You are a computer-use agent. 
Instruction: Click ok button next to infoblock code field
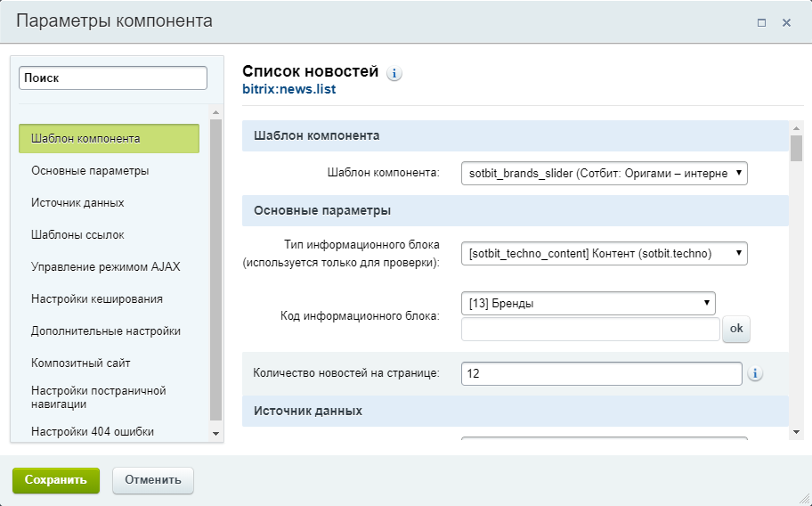click(x=735, y=329)
